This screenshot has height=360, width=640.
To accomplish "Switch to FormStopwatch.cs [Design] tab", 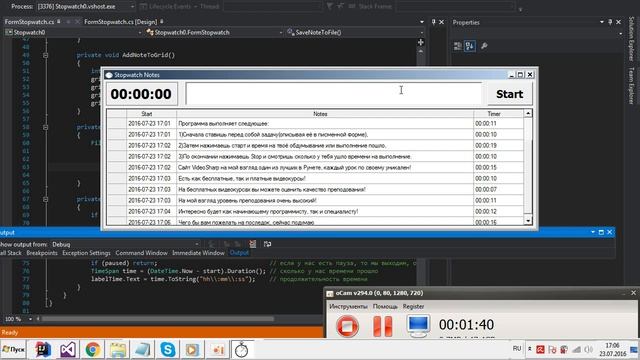I will tap(120, 22).
